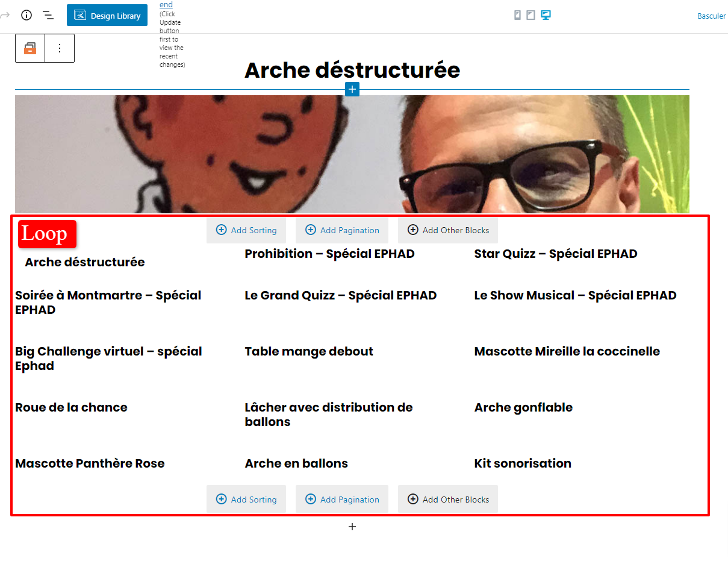This screenshot has width=728, height=567.
Task: Click the 'end' link
Action: [x=166, y=4]
